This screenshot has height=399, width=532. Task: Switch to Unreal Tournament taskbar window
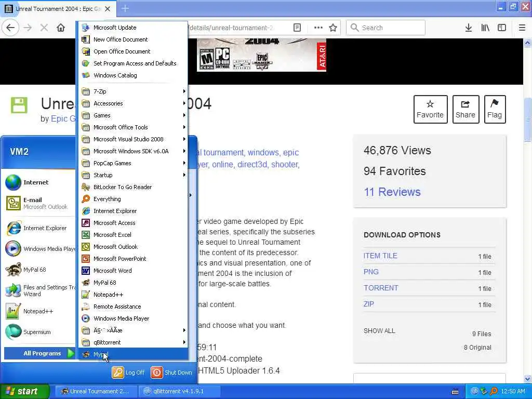(x=96, y=391)
